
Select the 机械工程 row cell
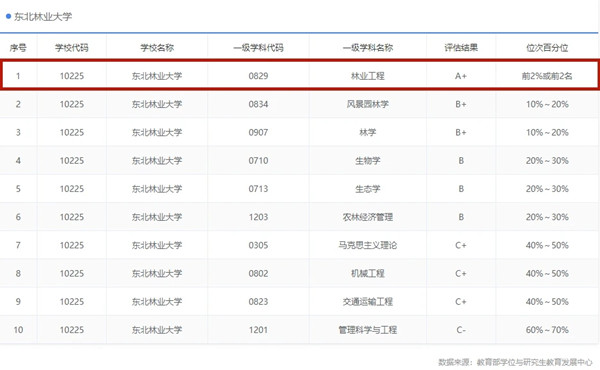click(368, 274)
